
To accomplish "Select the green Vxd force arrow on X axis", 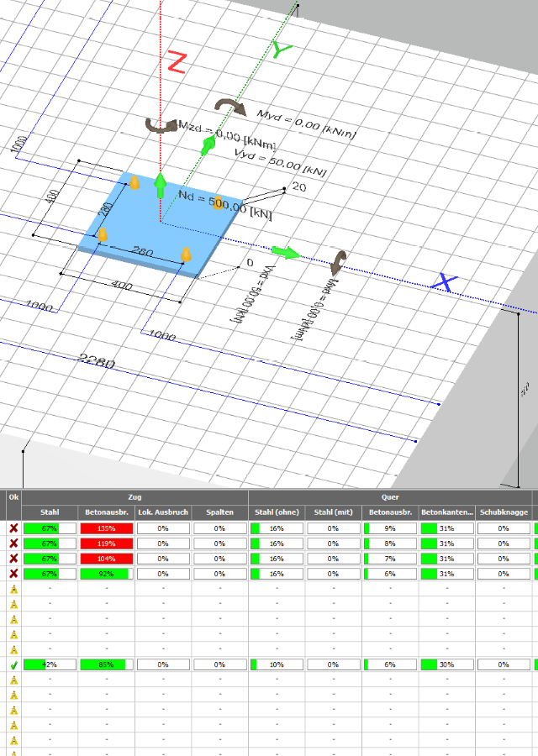I will tap(286, 253).
